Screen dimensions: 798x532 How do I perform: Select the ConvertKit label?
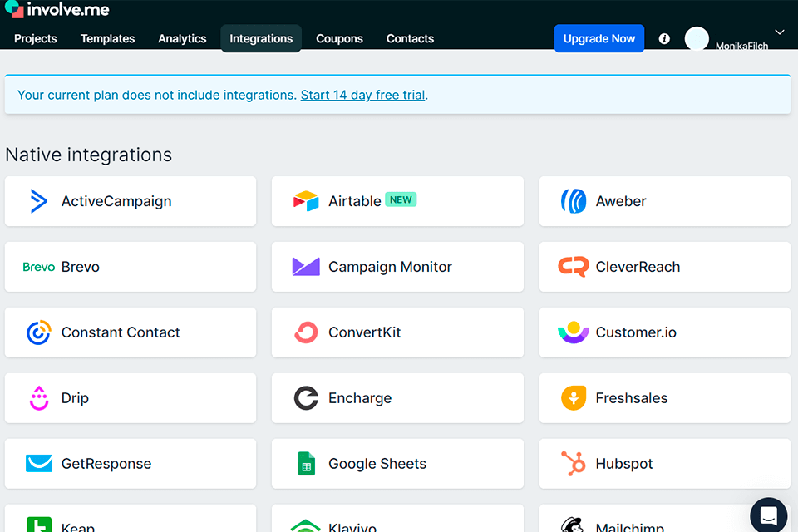point(364,332)
